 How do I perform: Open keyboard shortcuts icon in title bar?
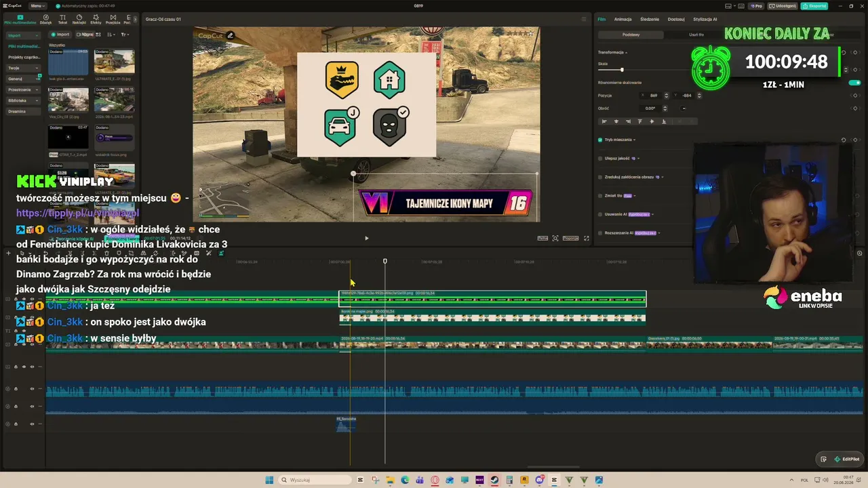tap(741, 6)
